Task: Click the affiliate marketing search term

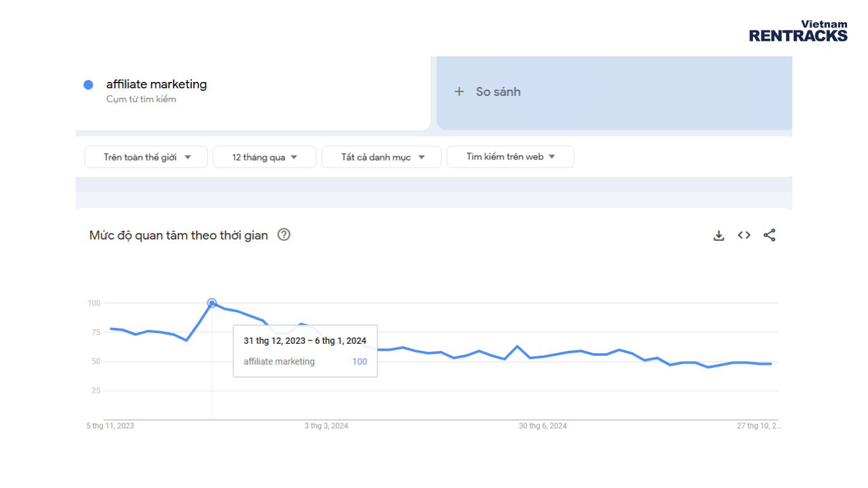Action: click(x=156, y=84)
